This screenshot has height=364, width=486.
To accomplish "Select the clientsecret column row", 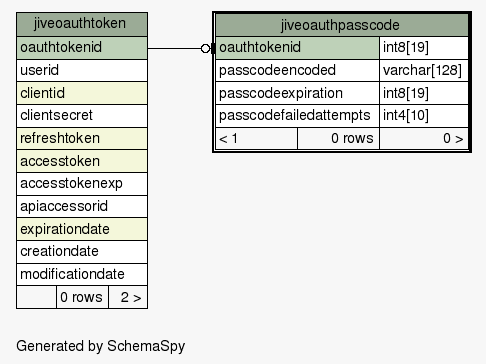I will (x=82, y=116).
